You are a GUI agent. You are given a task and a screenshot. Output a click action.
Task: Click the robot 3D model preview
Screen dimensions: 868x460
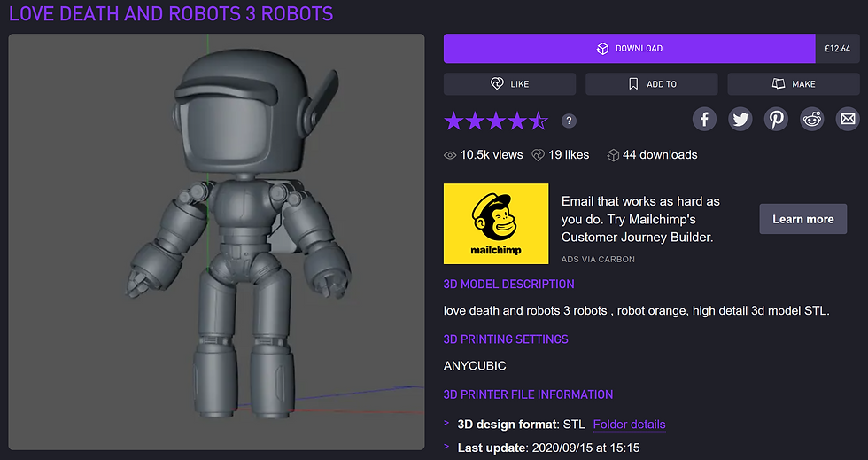[216, 242]
